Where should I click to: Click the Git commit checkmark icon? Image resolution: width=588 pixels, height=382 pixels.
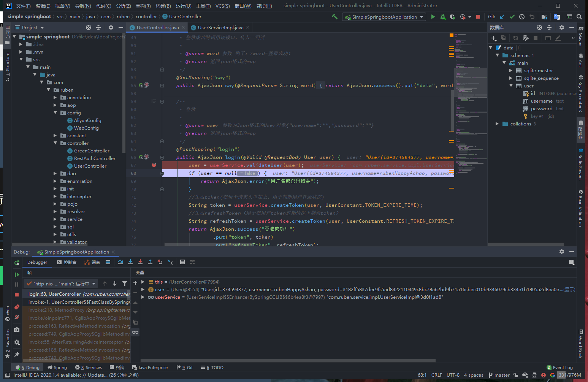(x=512, y=17)
